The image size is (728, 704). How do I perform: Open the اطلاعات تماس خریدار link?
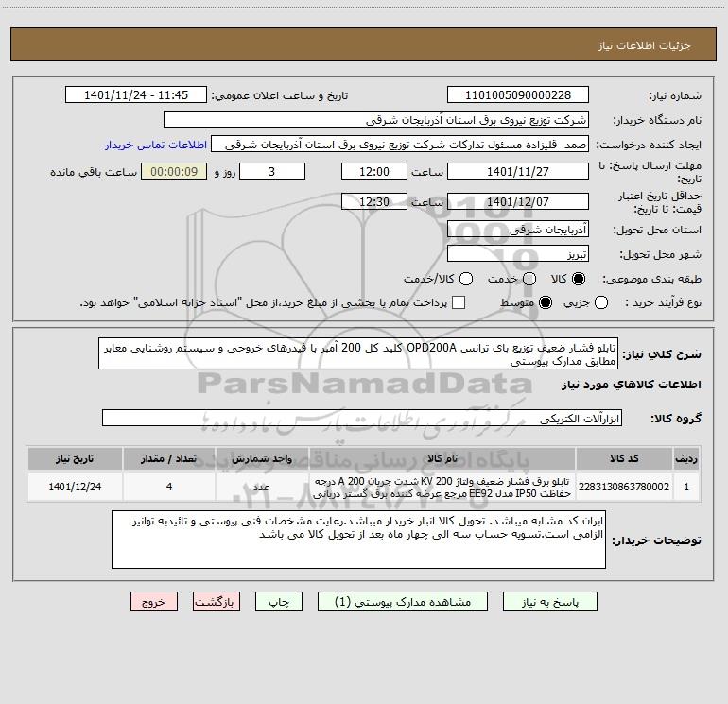click(x=156, y=145)
